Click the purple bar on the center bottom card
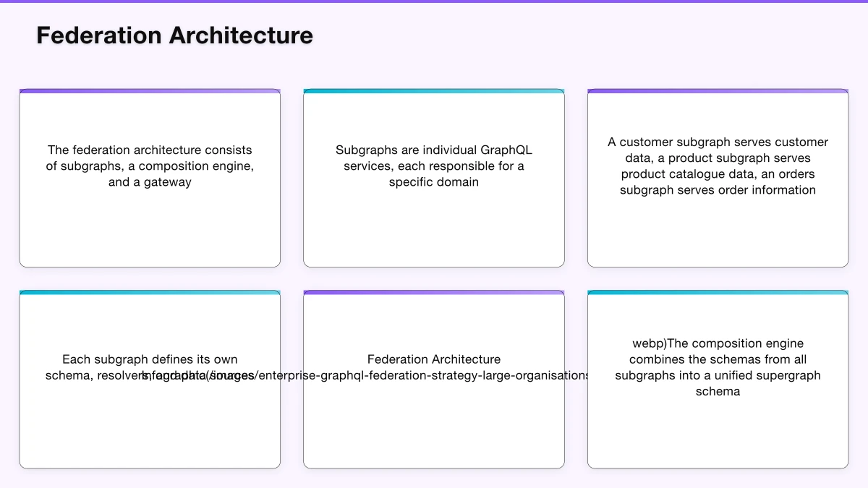The image size is (868, 488). pos(434,293)
